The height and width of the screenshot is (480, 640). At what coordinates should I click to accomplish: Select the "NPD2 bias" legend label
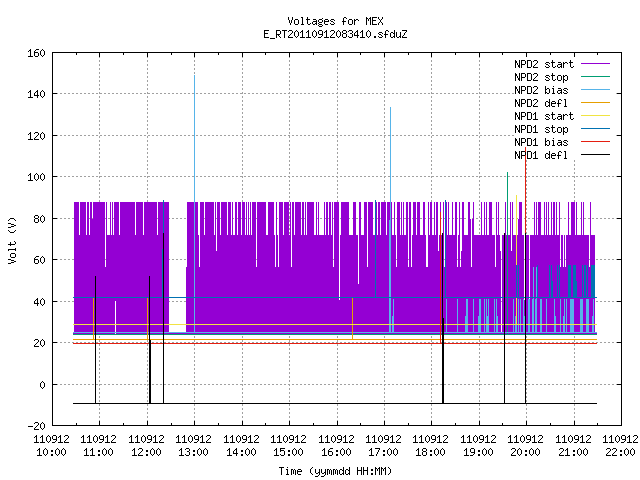tap(541, 90)
